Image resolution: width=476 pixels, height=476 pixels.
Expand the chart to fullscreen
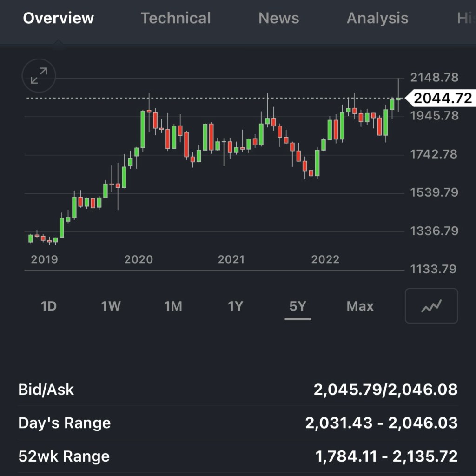pos(39,76)
